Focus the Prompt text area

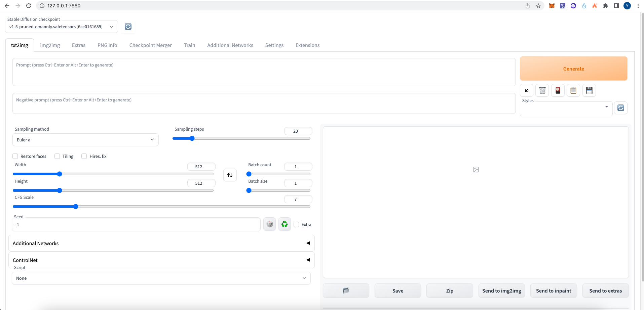tap(264, 72)
